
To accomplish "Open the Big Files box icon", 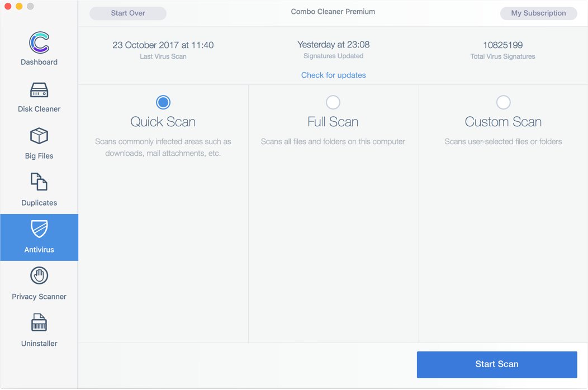I will (39, 136).
